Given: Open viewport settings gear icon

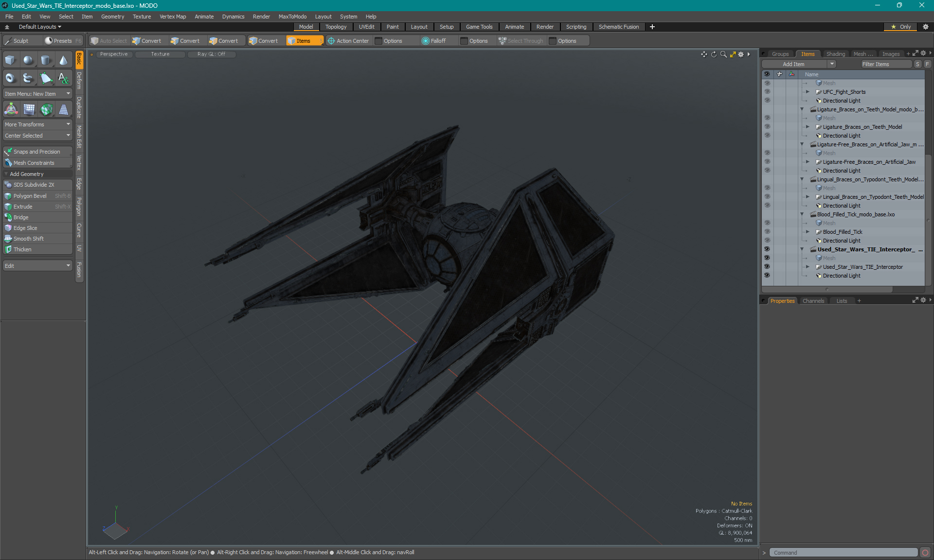Looking at the screenshot, I should click(x=741, y=54).
